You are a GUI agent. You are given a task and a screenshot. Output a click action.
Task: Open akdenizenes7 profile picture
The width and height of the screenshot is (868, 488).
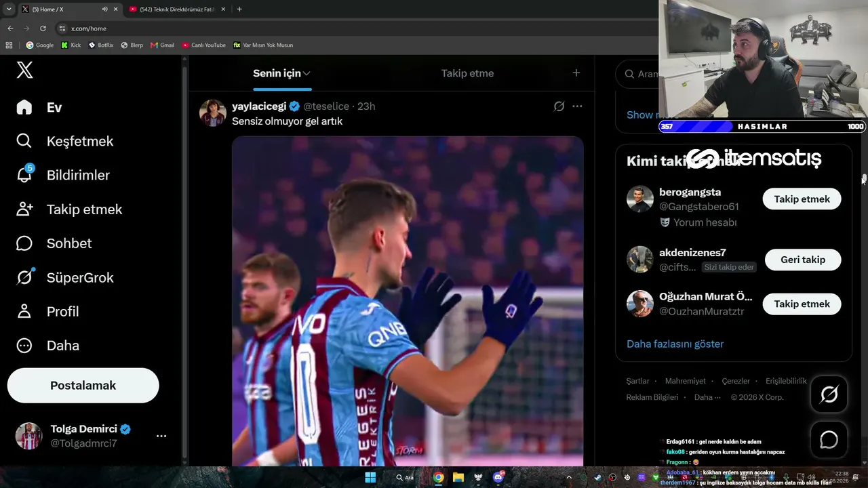pos(639,260)
